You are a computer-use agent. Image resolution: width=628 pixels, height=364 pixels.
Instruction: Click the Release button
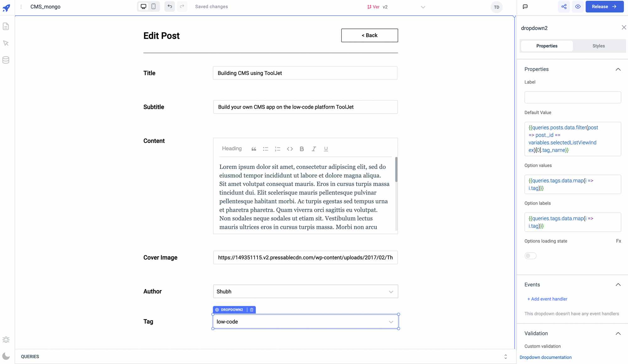604,7
